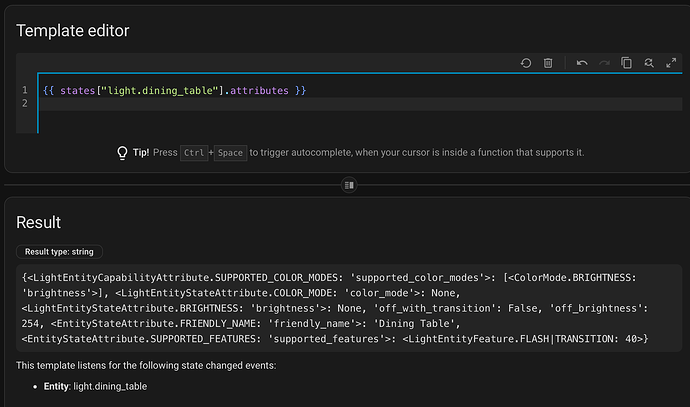The width and height of the screenshot is (690, 407).
Task: Reset template to demo content
Action: pyautogui.click(x=525, y=63)
